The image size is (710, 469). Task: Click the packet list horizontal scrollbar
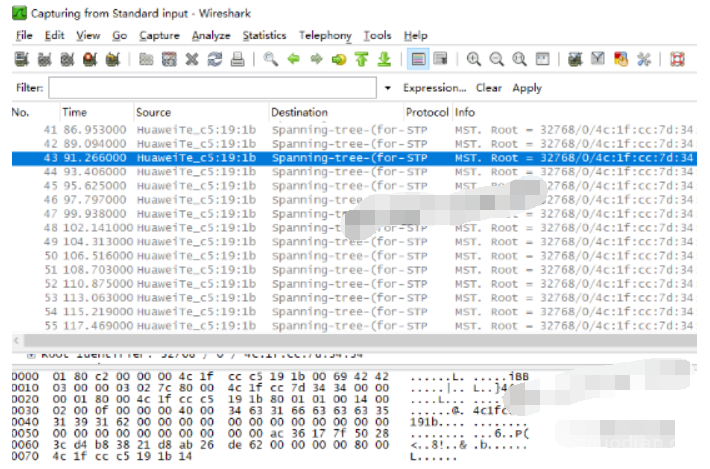coord(360,340)
